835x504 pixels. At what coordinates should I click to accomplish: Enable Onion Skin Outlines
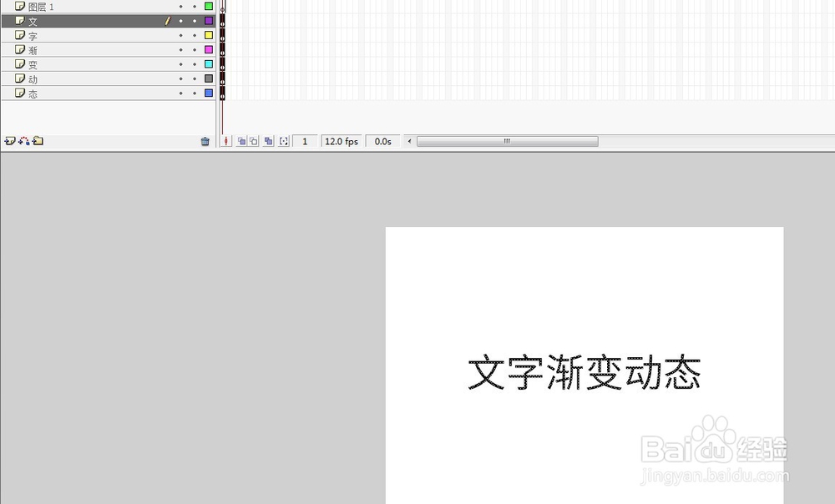252,141
